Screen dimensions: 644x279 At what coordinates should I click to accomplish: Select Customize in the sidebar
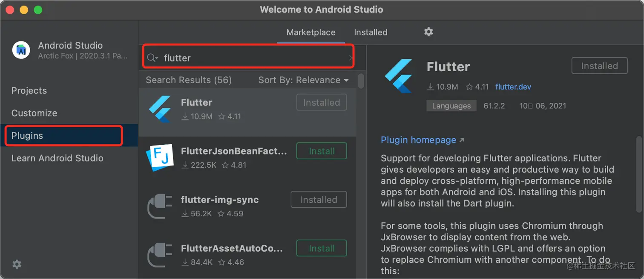coord(34,113)
